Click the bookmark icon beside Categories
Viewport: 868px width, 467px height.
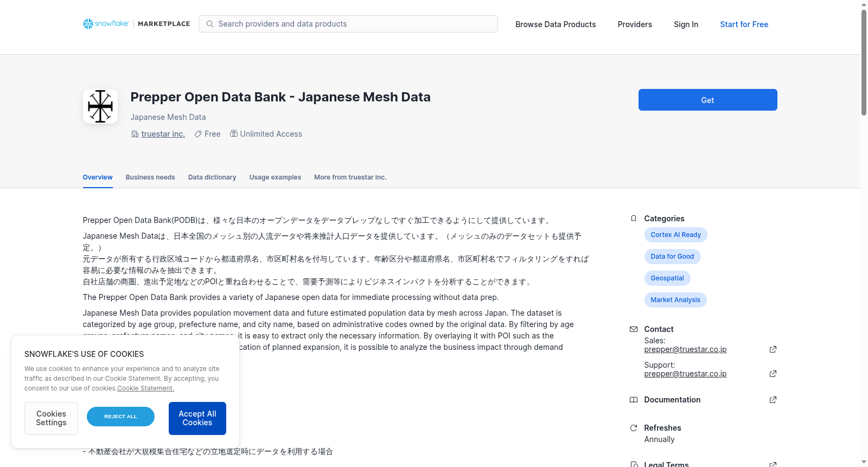[x=634, y=219]
